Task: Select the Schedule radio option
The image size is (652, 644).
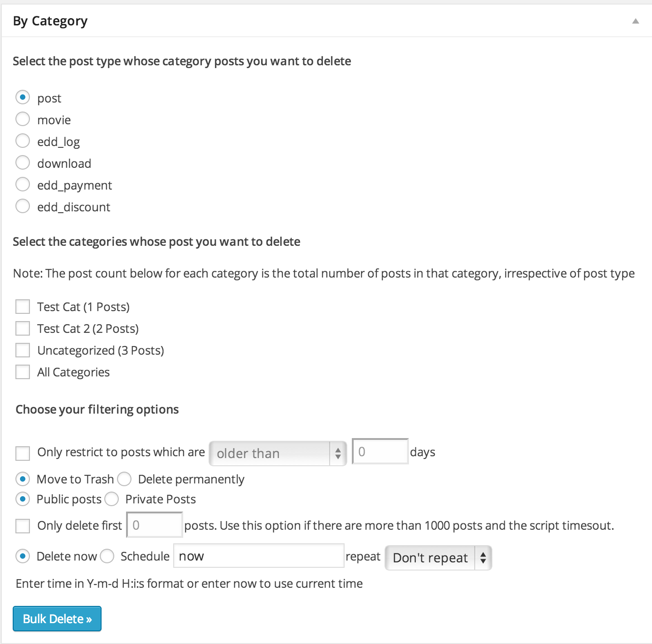Action: (x=107, y=556)
